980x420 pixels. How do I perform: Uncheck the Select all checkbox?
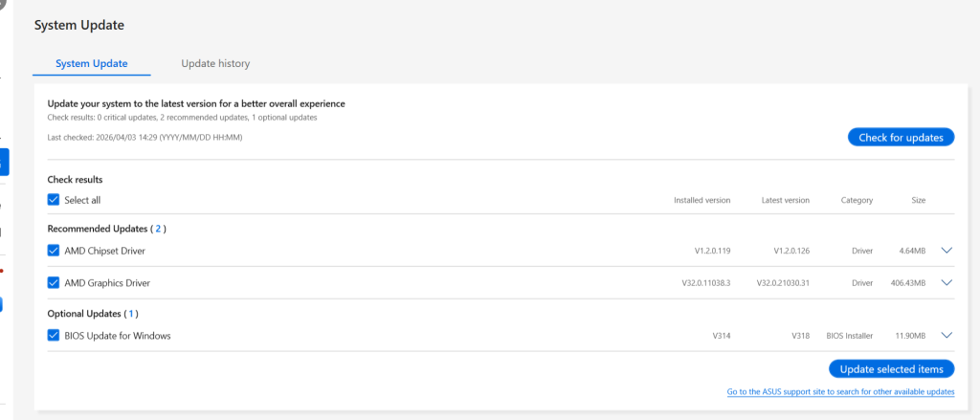click(54, 200)
